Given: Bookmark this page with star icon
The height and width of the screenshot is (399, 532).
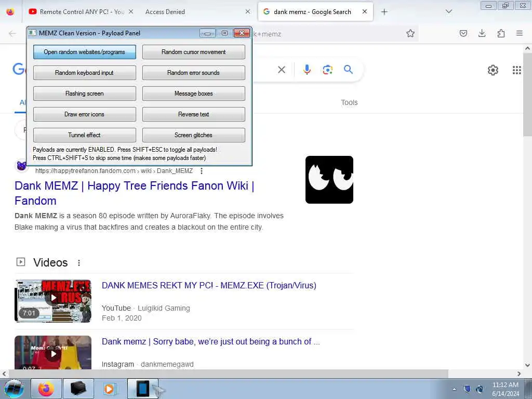Looking at the screenshot, I should coord(410,33).
